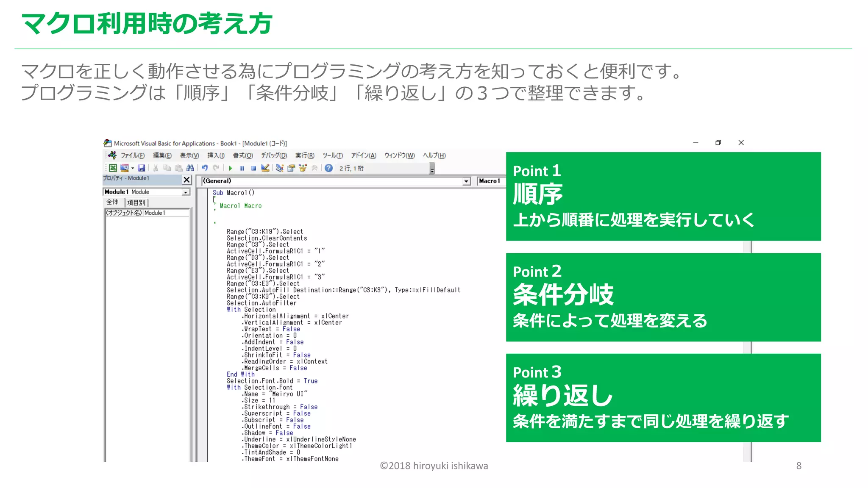
Task: Open the ツール(T) menu
Action: (333, 155)
